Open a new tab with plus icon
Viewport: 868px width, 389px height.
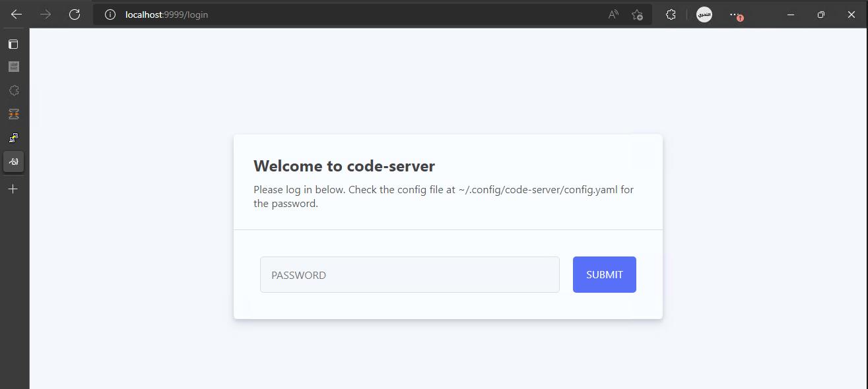click(x=13, y=189)
